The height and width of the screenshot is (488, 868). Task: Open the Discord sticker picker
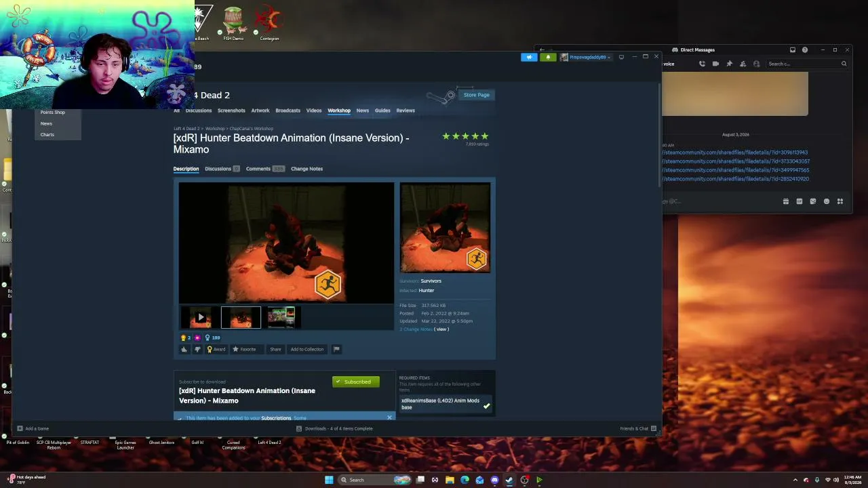point(813,201)
